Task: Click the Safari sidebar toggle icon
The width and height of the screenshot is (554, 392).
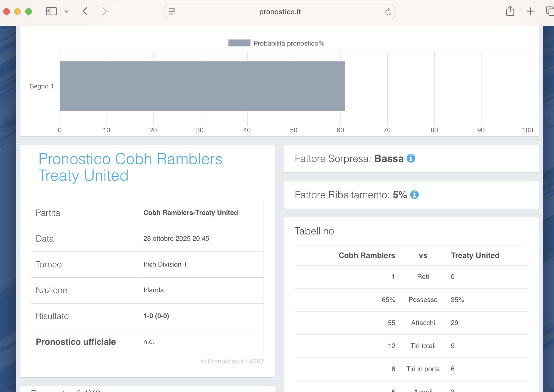Action: (51, 12)
